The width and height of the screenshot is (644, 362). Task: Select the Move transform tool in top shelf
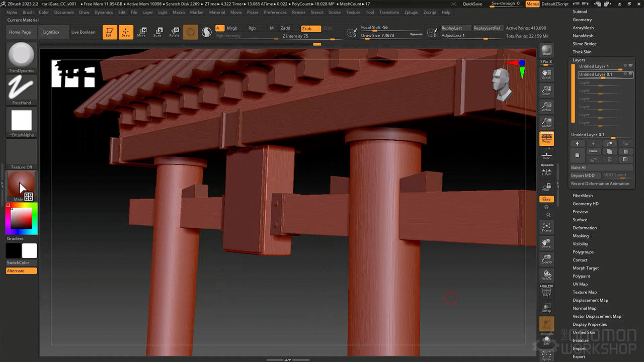(x=141, y=32)
